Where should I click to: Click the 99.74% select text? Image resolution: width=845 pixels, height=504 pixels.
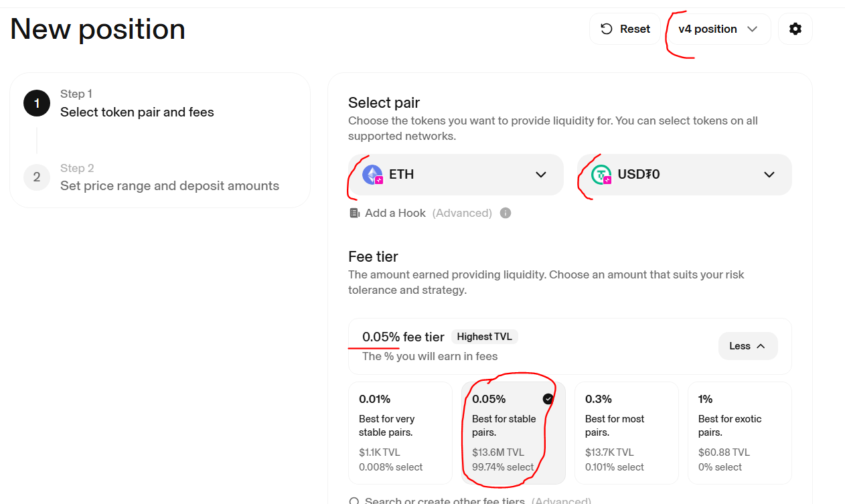click(503, 467)
